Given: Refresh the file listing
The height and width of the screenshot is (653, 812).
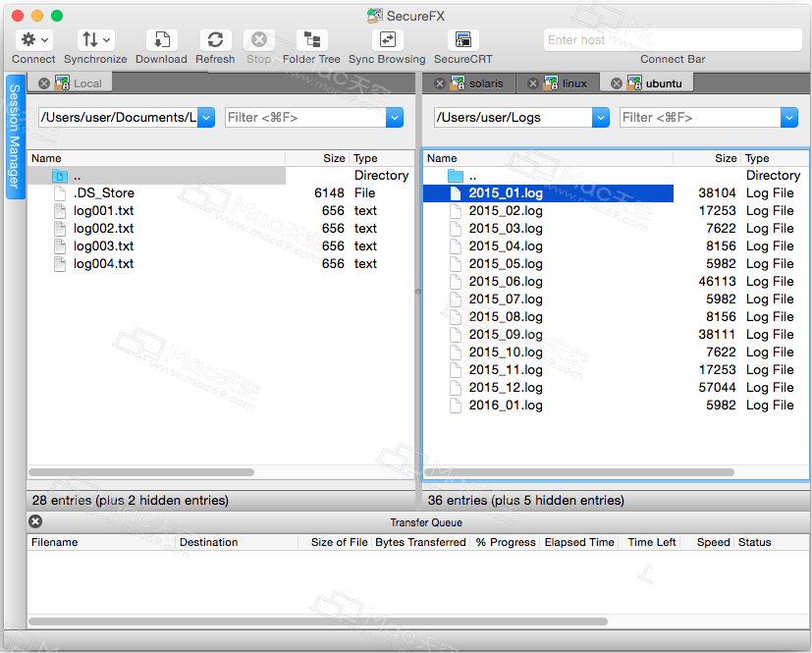Looking at the screenshot, I should pyautogui.click(x=215, y=40).
